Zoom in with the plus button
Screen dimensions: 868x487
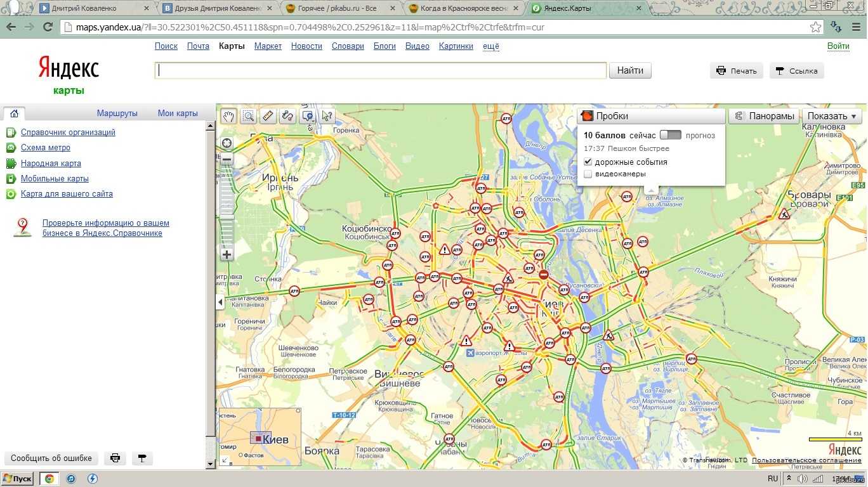click(227, 255)
